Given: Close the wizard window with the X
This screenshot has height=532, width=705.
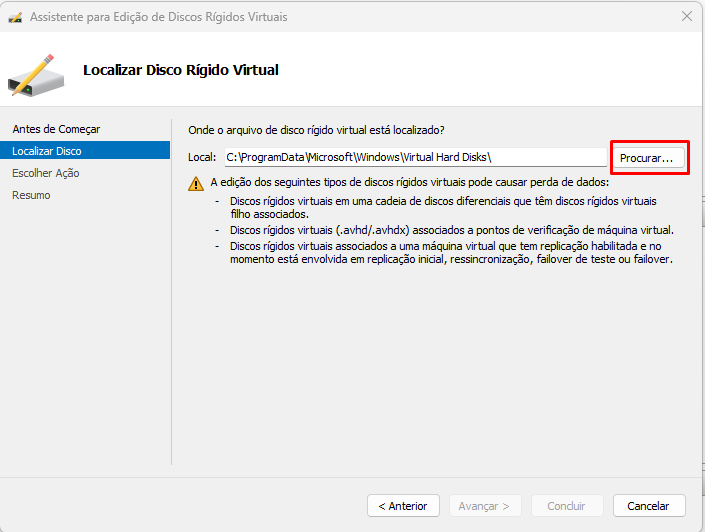Looking at the screenshot, I should [x=686, y=16].
